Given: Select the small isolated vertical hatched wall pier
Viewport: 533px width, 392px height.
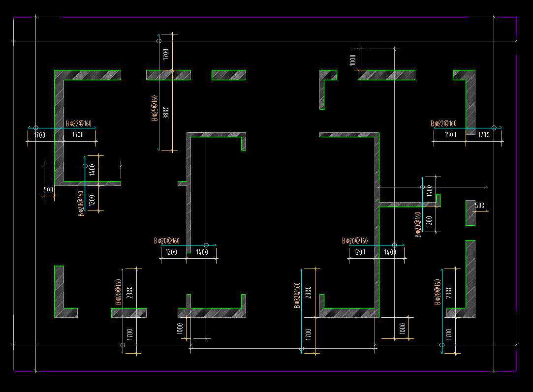Looking at the screenshot, I should tap(470, 213).
